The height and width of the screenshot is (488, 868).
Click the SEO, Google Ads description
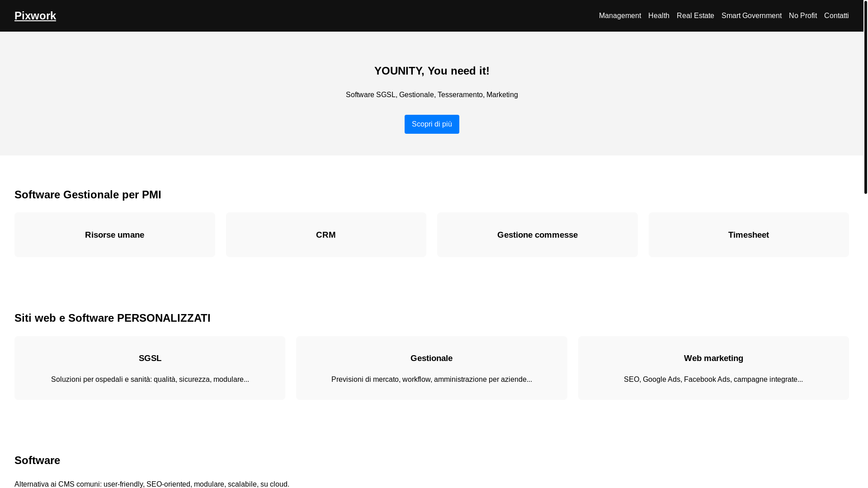713,380
